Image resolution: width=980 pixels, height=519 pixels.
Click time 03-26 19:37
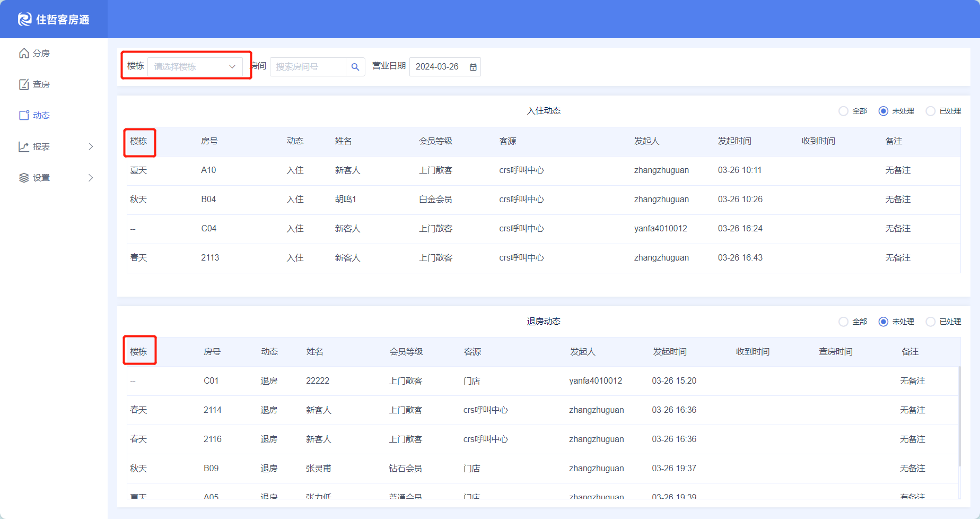674,469
